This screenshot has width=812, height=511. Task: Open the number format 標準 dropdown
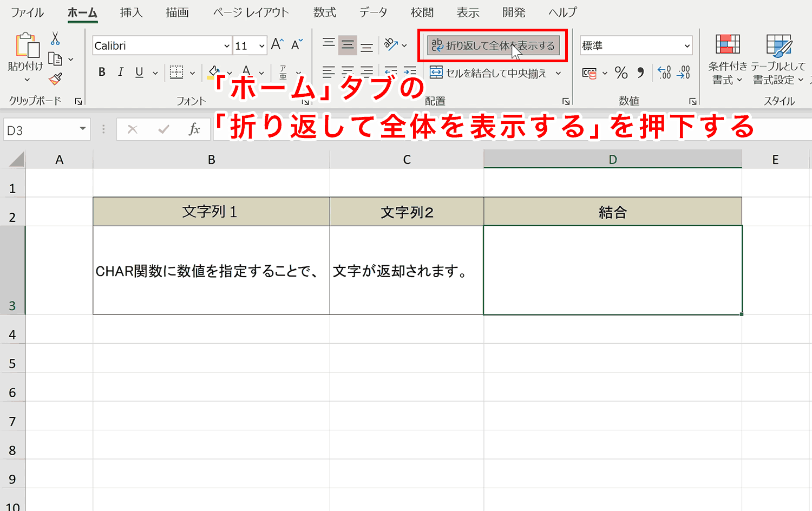687,46
